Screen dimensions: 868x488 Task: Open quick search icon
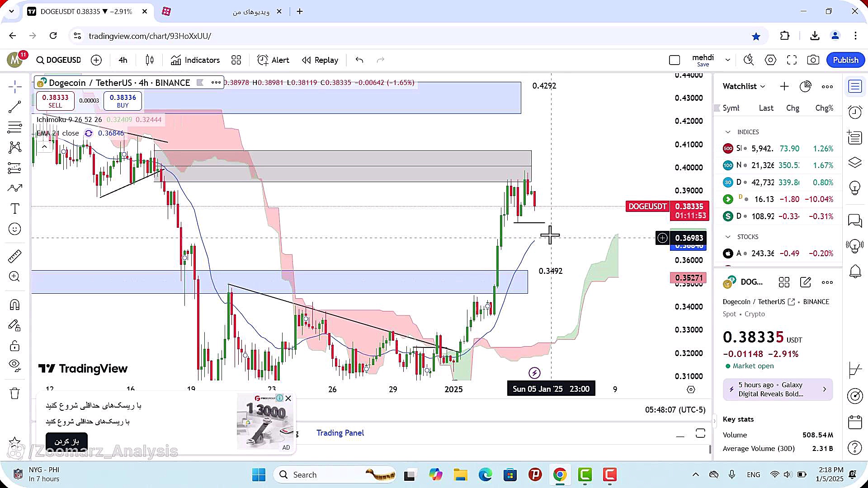(749, 60)
